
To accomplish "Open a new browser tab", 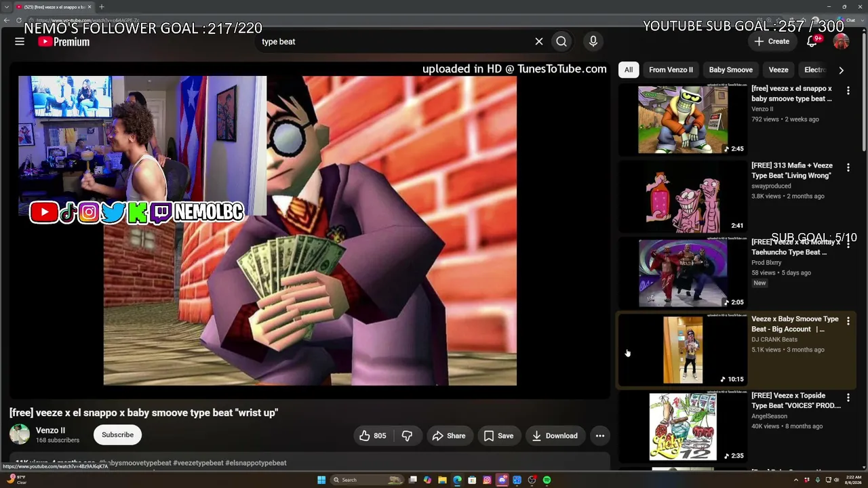I will (x=101, y=7).
